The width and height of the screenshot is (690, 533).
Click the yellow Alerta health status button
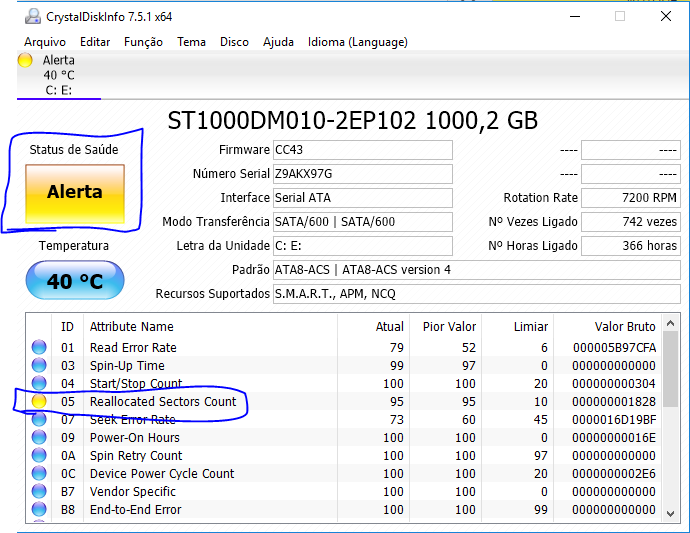point(75,194)
